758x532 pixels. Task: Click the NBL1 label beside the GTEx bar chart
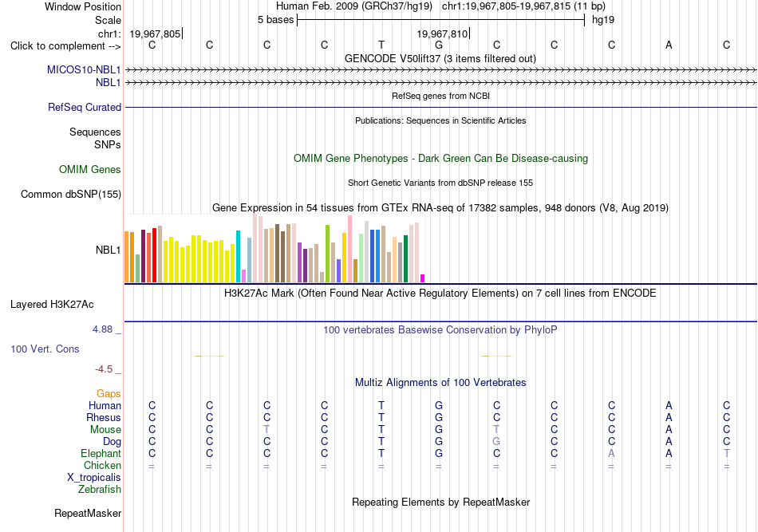pyautogui.click(x=109, y=250)
